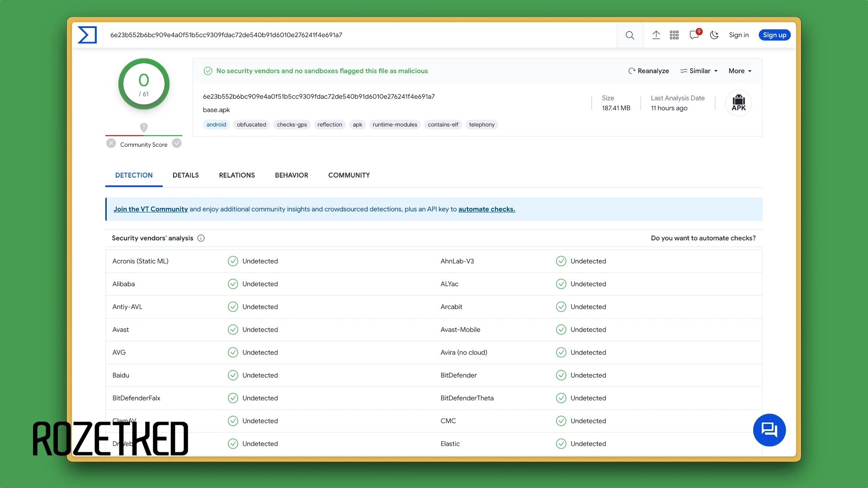Click the community score question marker
The height and width of the screenshot is (488, 868).
tap(144, 127)
